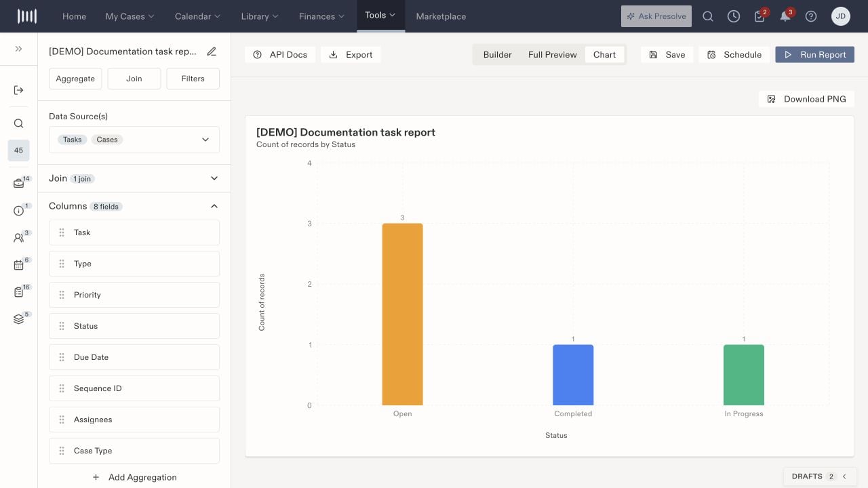The image size is (868, 488).
Task: Expand sidebar with double chevron icon
Action: 18,49
